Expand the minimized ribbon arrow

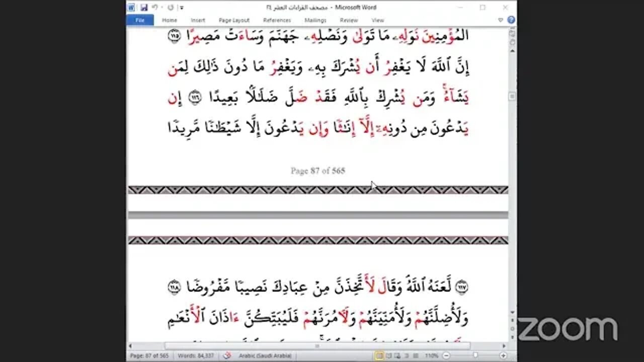pyautogui.click(x=501, y=20)
